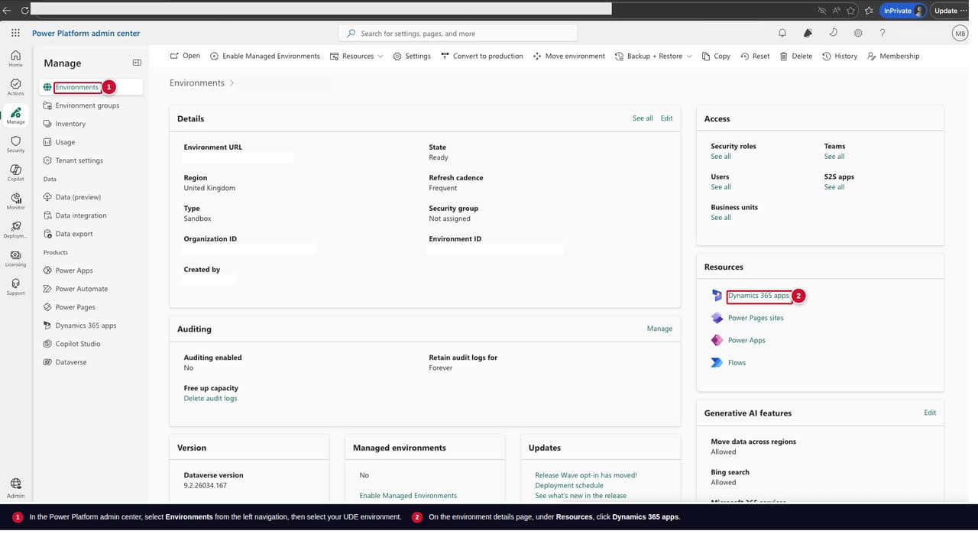The image size is (978, 560).
Task: Click Edit in the Details card
Action: point(666,118)
